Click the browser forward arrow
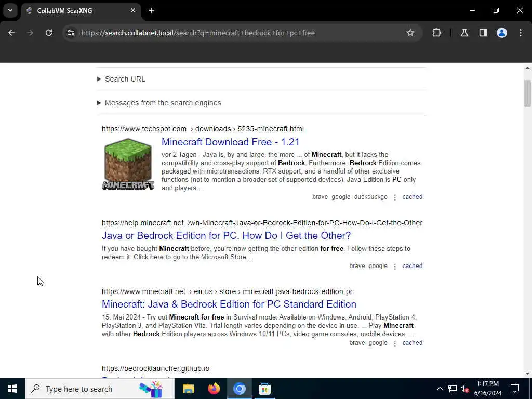This screenshot has height=399, width=532. point(30,33)
